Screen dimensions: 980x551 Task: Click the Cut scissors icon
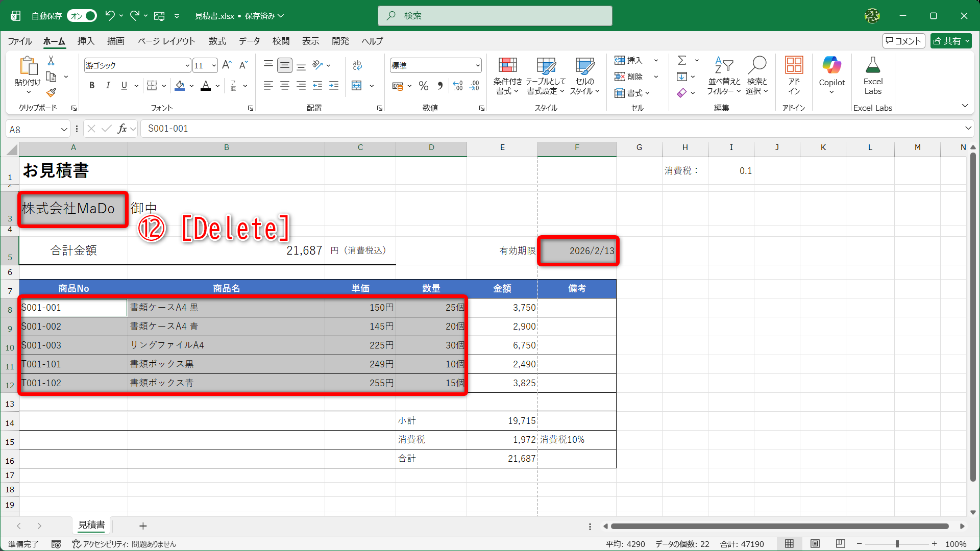coord(51,61)
